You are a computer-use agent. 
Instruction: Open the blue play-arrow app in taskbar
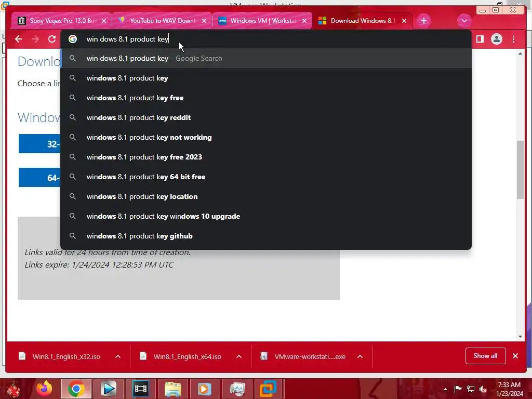[109, 389]
